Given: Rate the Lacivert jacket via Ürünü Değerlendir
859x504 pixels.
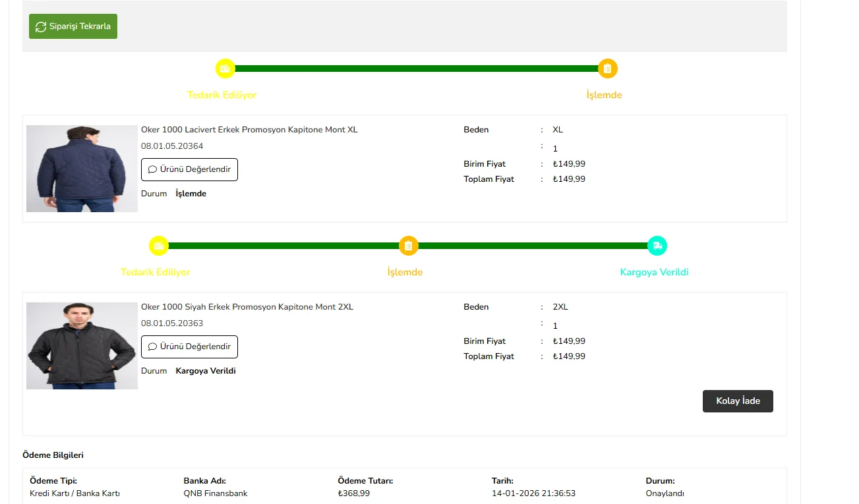Looking at the screenshot, I should [x=189, y=169].
